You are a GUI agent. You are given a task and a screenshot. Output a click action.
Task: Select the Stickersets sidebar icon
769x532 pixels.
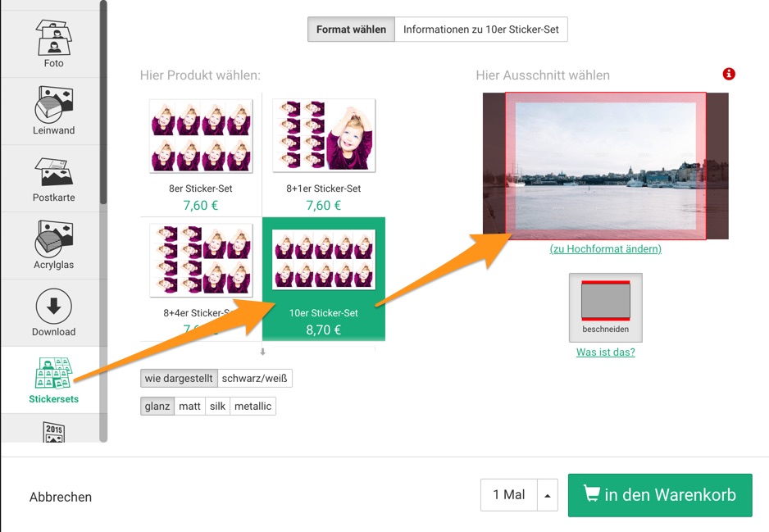point(53,375)
